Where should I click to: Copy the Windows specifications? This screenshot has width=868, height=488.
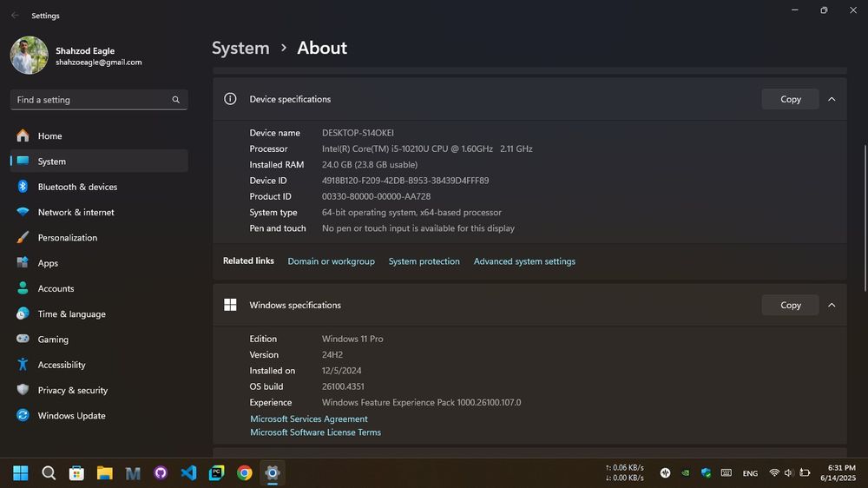coord(790,305)
